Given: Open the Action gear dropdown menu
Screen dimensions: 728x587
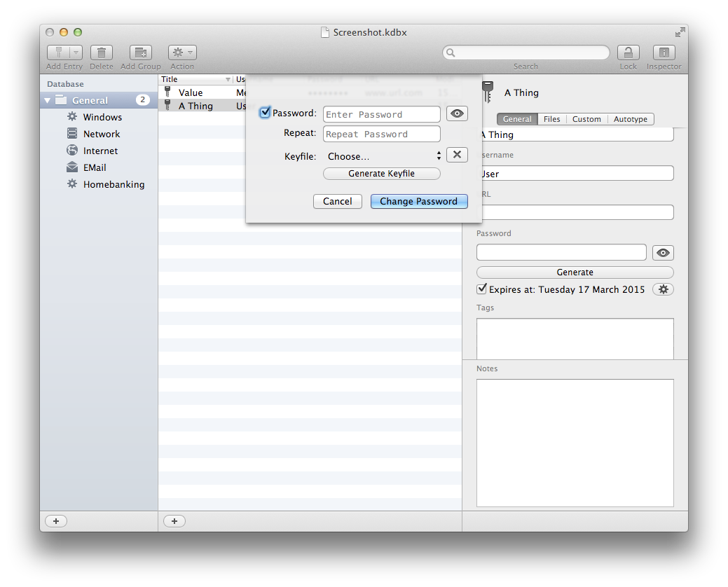Looking at the screenshot, I should [181, 53].
